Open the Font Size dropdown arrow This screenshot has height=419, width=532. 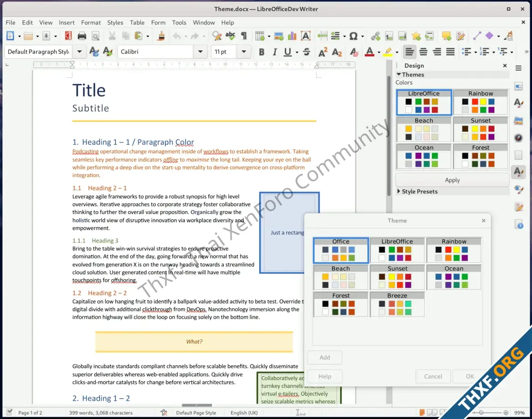tap(244, 52)
